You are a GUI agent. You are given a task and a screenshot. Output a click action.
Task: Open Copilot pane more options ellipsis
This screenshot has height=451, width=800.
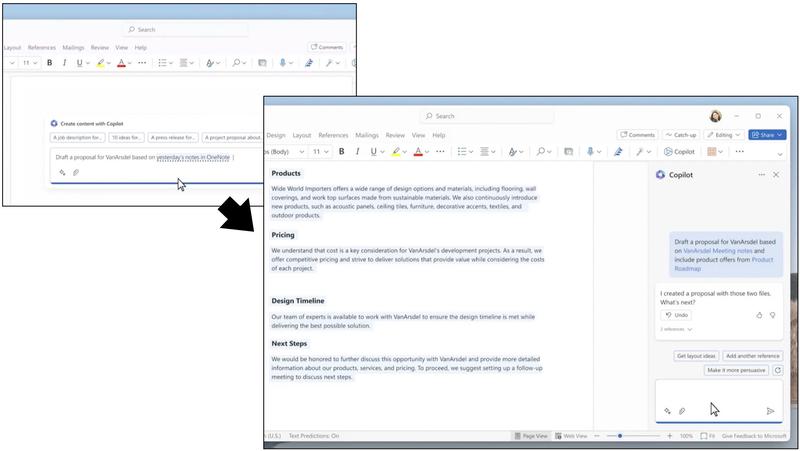click(x=762, y=174)
